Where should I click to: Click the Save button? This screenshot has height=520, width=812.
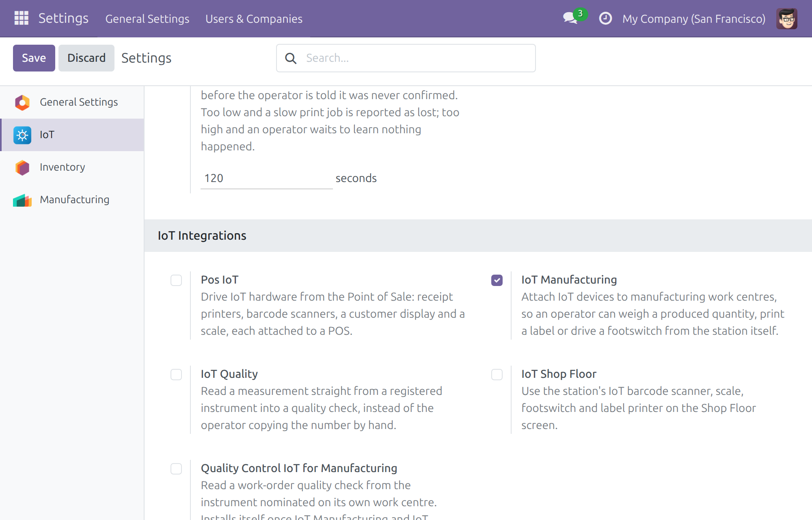pos(34,58)
